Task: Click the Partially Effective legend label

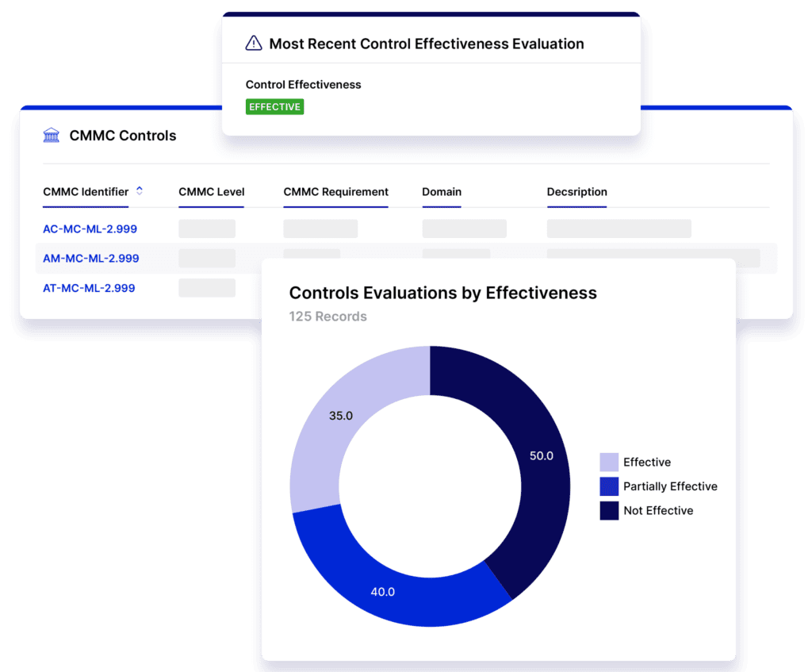Action: 670,486
